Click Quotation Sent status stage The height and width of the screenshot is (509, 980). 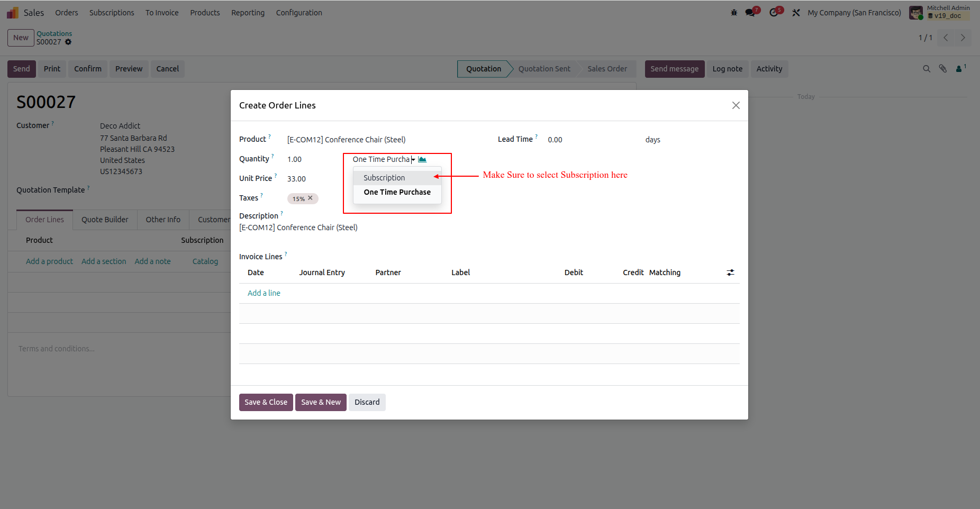coord(545,69)
